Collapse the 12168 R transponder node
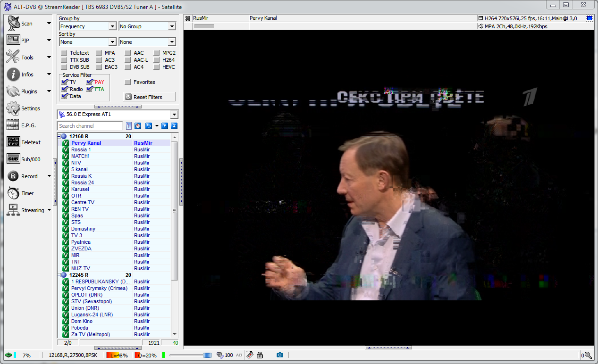The width and height of the screenshot is (598, 364). pyautogui.click(x=59, y=136)
